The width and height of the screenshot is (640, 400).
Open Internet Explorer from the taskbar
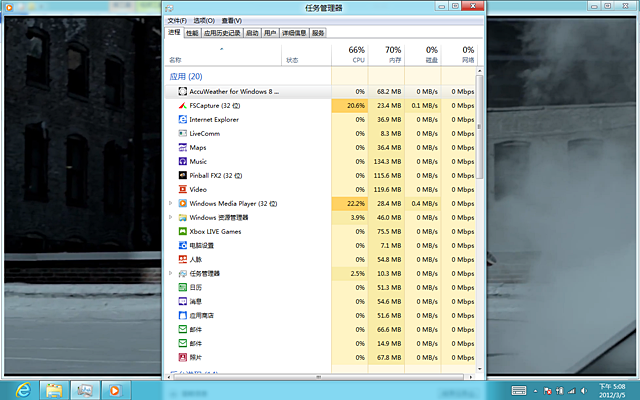point(23,391)
